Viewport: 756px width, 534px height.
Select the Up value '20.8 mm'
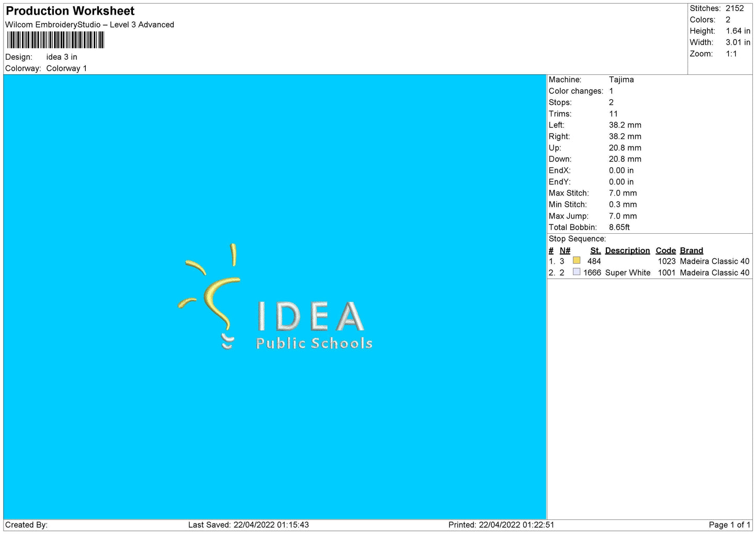click(x=625, y=148)
